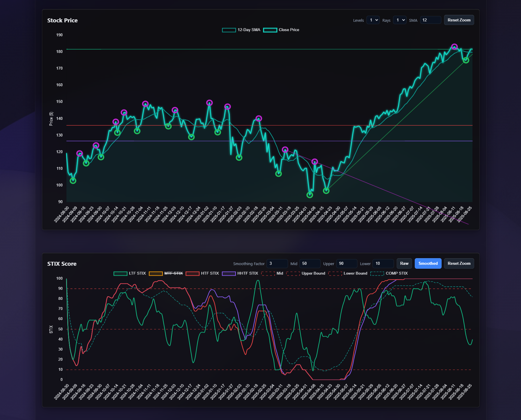Change the Mid value field
521x420 pixels.
point(310,264)
